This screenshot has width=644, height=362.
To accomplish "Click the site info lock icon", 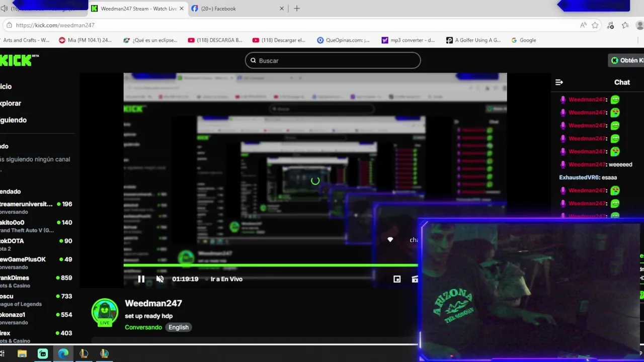I will click(9, 25).
